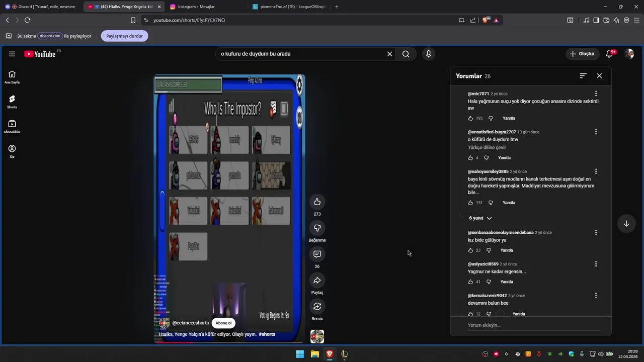
Task: Open the Brave playlist music-note icon
Action: point(586,20)
